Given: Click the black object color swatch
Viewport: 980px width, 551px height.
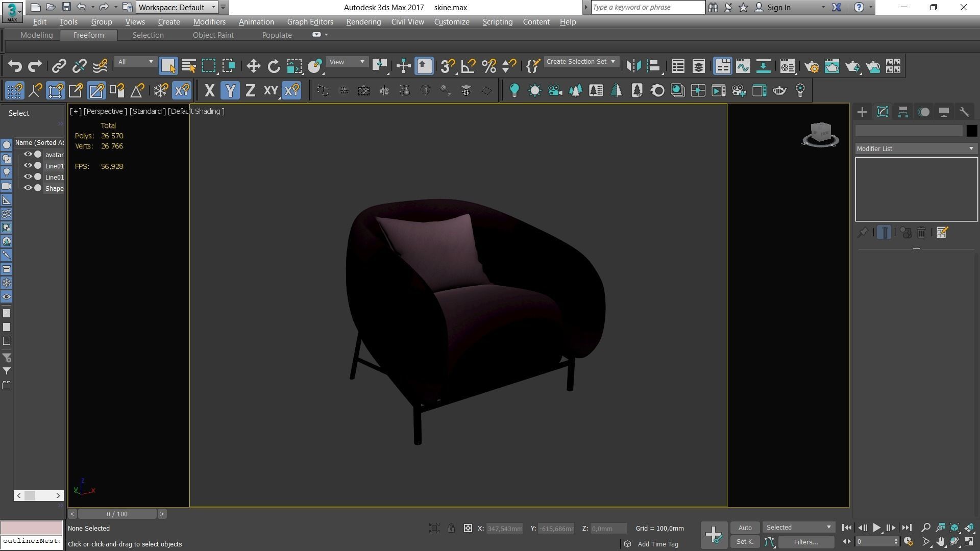Looking at the screenshot, I should (971, 131).
